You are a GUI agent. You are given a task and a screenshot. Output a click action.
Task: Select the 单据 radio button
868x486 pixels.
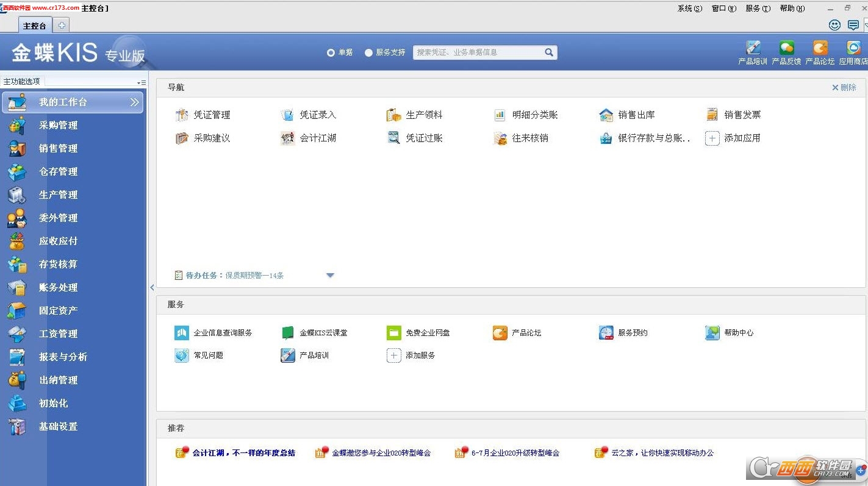tap(331, 52)
